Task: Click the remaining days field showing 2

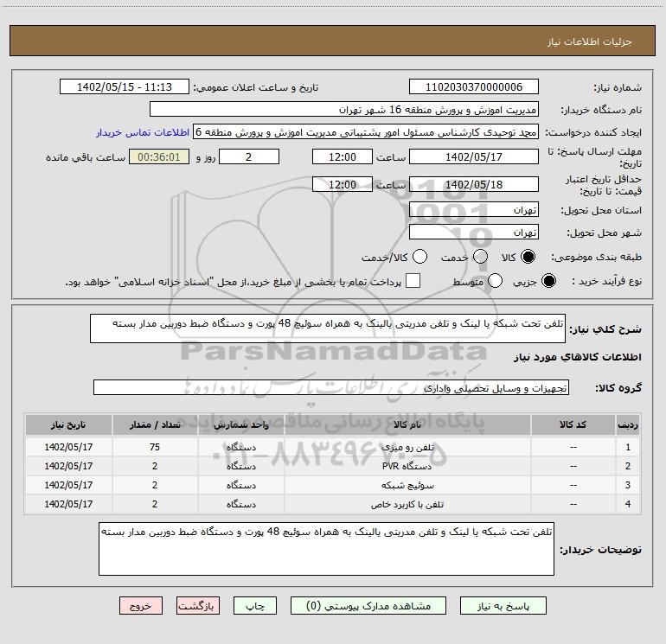Action: (x=249, y=156)
